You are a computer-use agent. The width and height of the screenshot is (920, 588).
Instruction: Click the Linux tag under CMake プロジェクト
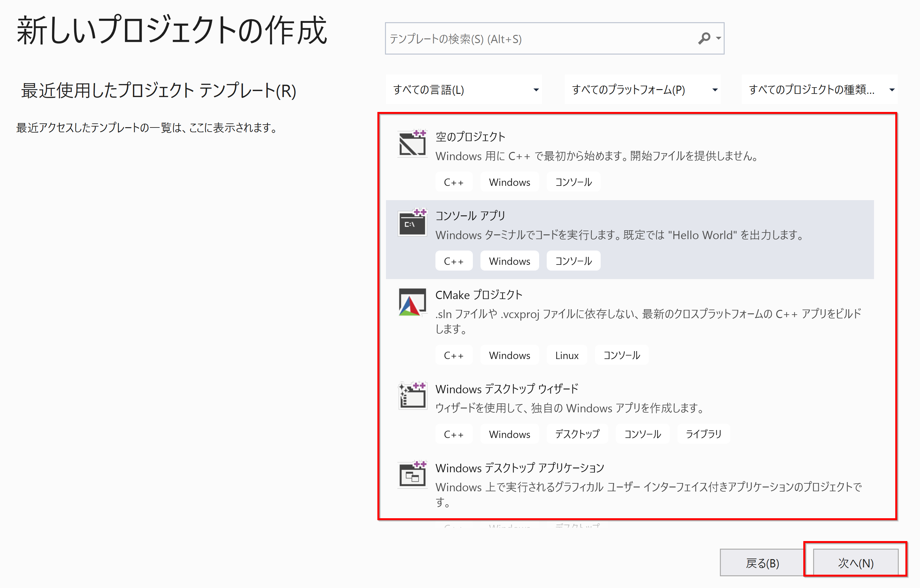567,355
